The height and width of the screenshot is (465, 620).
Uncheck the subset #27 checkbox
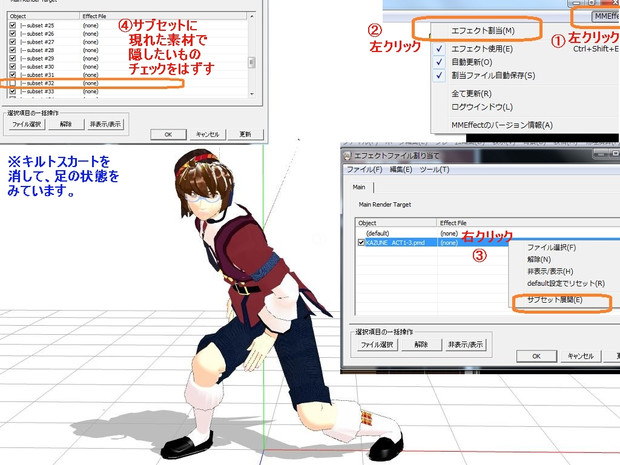13,42
